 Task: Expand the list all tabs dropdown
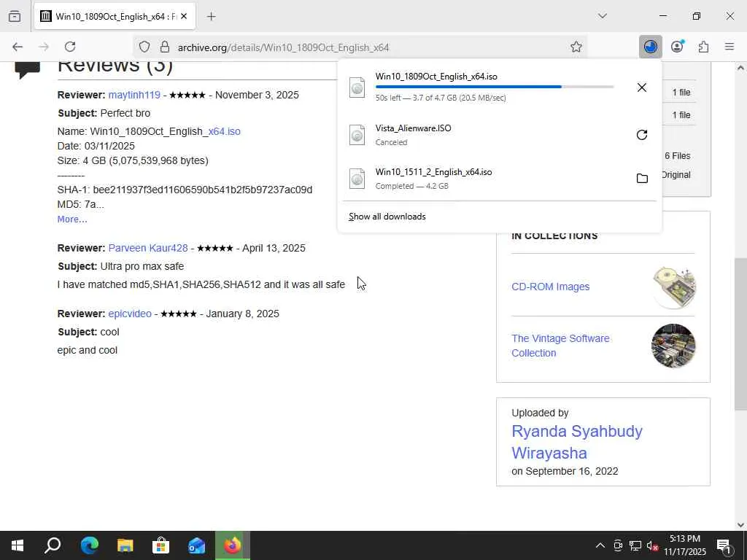pyautogui.click(x=602, y=16)
